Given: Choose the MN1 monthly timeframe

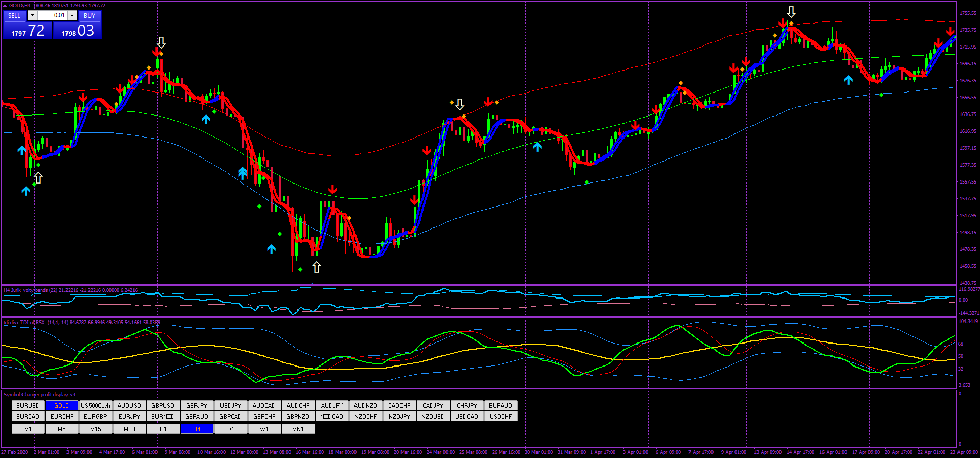Looking at the screenshot, I should tap(298, 429).
